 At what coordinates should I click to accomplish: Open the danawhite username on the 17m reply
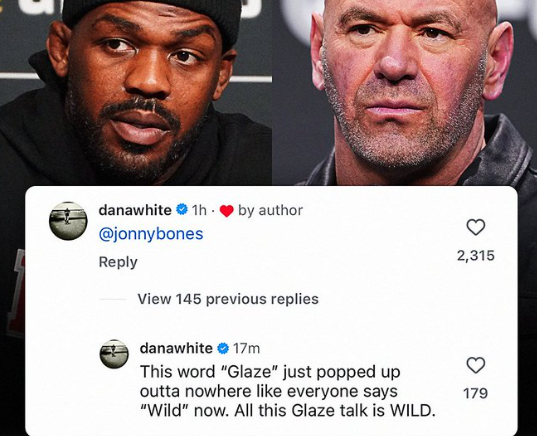tap(176, 348)
